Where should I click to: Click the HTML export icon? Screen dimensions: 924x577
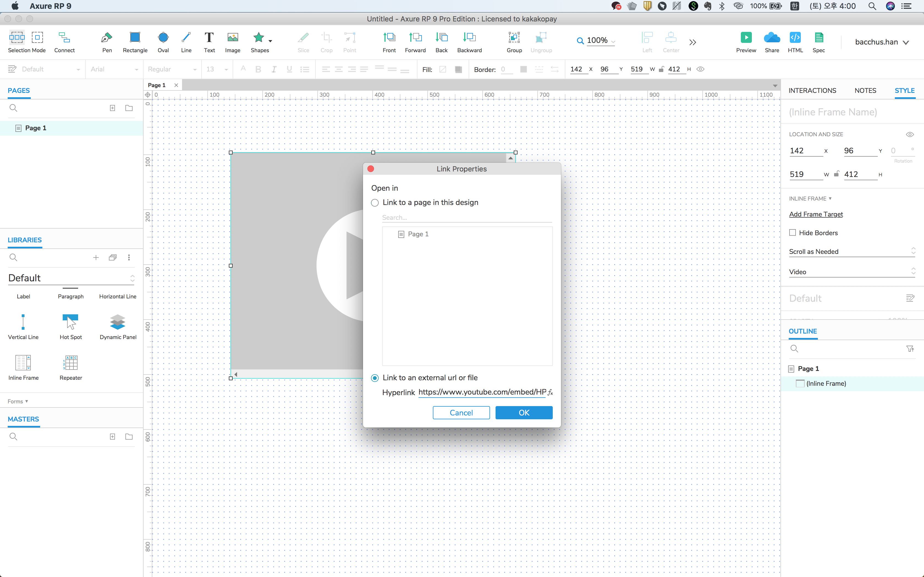795,38
